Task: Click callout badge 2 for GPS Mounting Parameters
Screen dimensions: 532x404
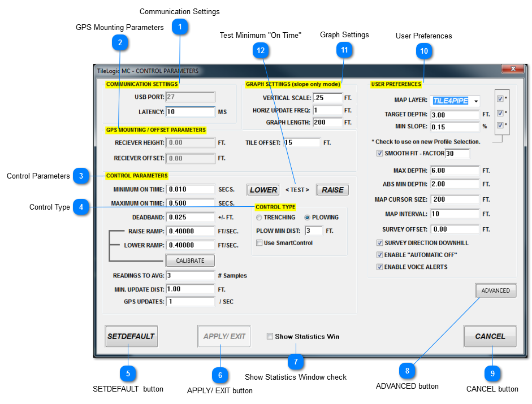Action: tap(120, 42)
